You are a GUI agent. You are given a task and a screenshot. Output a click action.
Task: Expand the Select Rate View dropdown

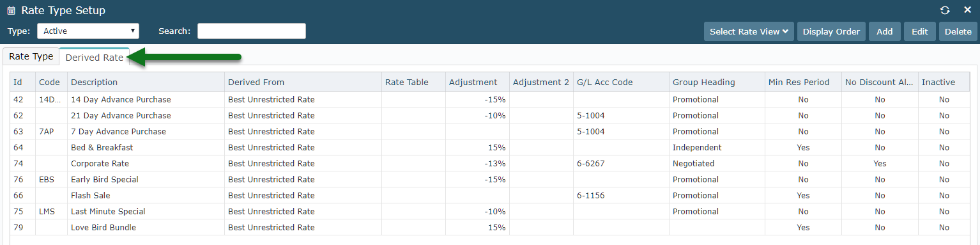point(749,31)
